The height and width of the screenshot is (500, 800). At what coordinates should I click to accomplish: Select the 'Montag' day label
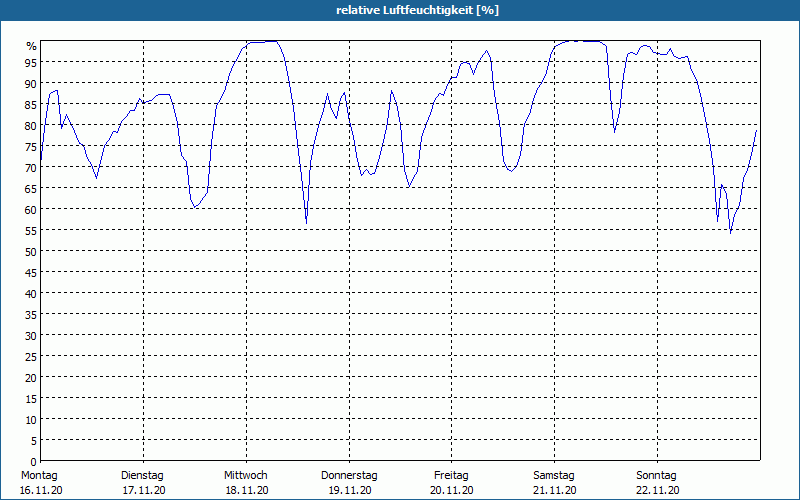(39, 476)
